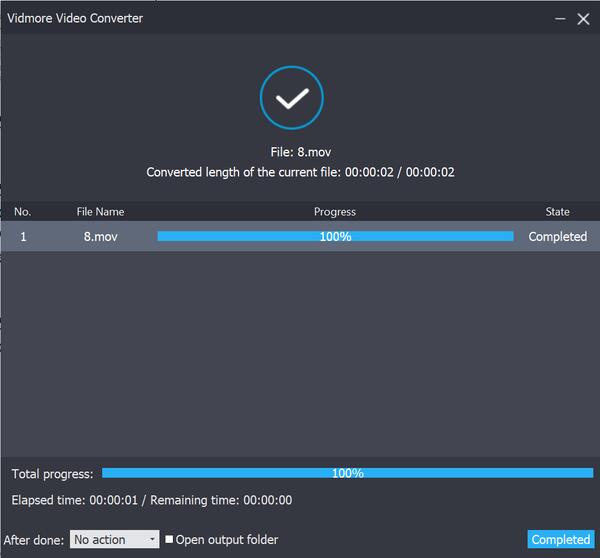Image resolution: width=600 pixels, height=558 pixels.
Task: Click the 8.mov row progress bar
Action: pyautogui.click(x=335, y=237)
